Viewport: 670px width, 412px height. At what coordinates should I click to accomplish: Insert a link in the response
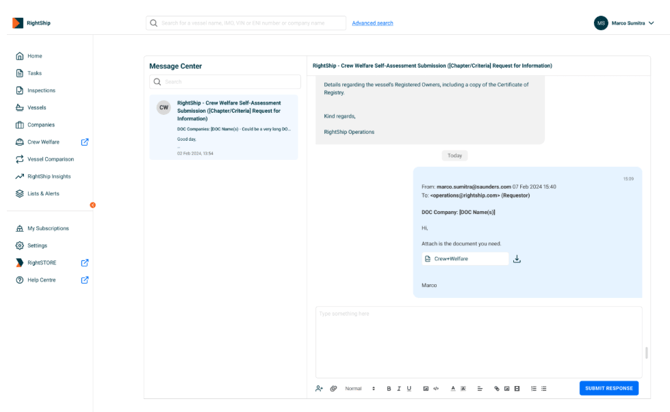(497, 389)
